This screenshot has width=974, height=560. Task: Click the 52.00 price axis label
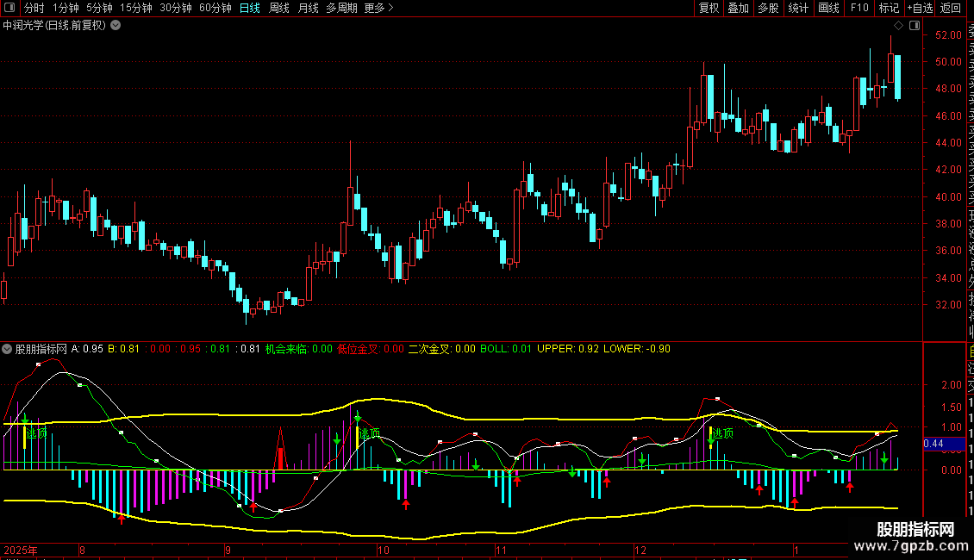point(948,35)
